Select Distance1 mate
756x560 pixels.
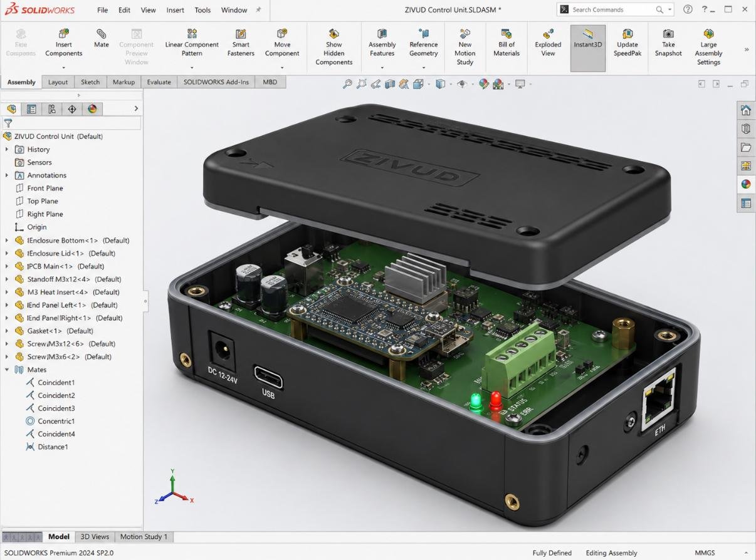53,447
